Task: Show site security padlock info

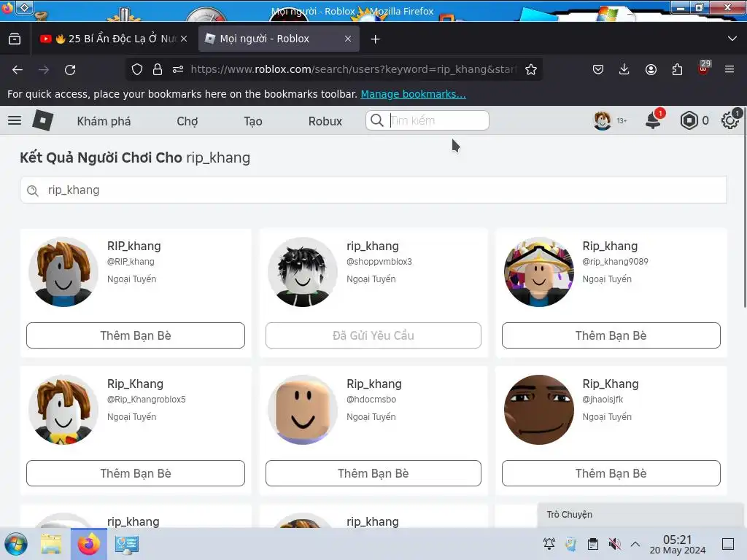Action: point(158,69)
